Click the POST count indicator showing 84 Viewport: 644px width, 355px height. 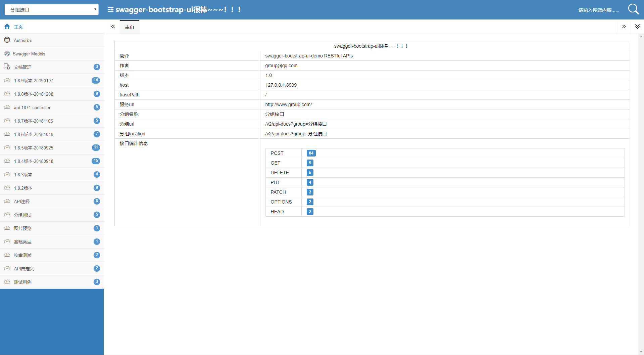coord(311,153)
